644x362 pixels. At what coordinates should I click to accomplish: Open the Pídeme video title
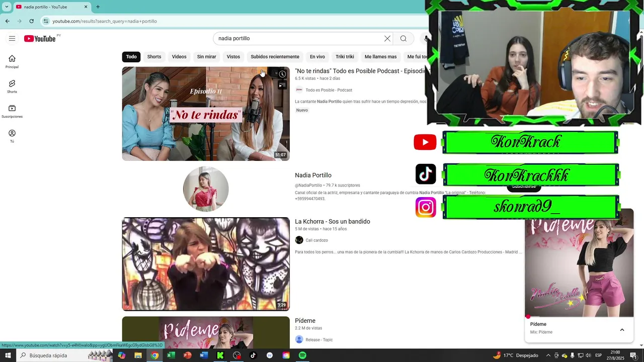tap(305, 321)
